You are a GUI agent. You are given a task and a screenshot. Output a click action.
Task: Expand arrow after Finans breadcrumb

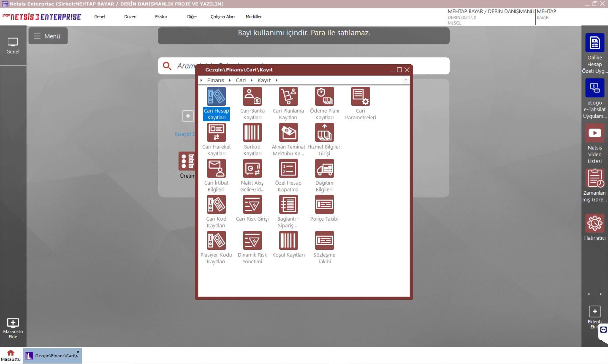click(x=230, y=80)
